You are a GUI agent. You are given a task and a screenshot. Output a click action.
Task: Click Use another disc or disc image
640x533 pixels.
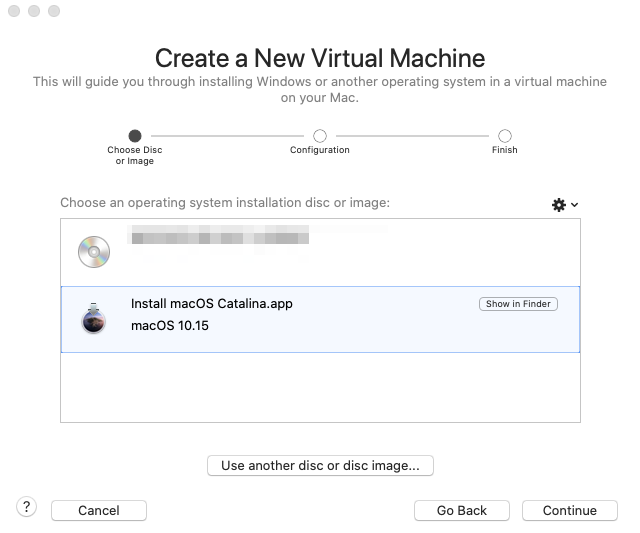320,466
